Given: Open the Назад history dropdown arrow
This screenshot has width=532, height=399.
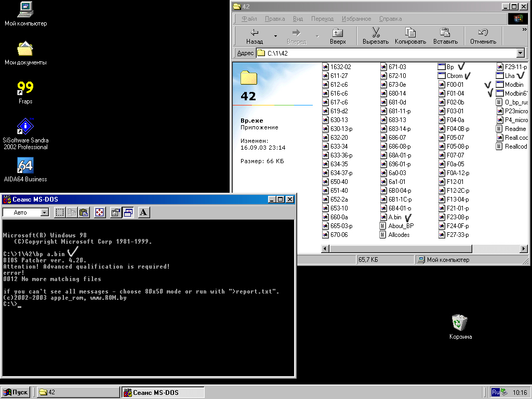Looking at the screenshot, I should click(275, 36).
